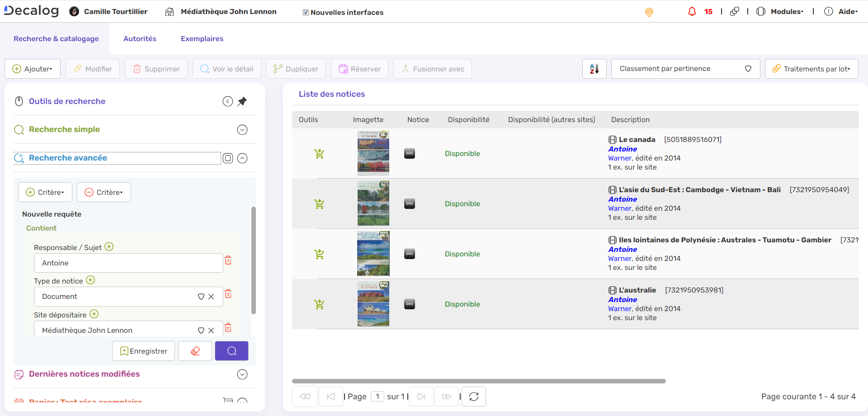Click the Enregistrer button
Viewport: 868px width, 416px height.
point(143,351)
